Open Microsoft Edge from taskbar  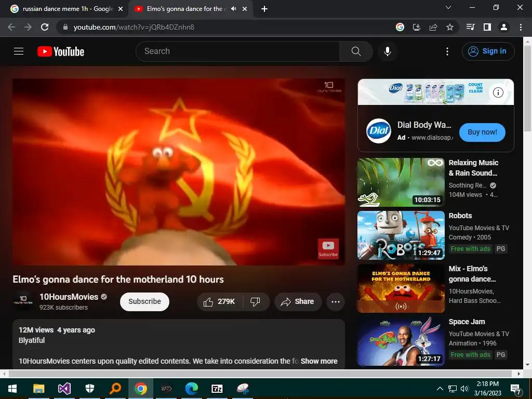(191, 389)
